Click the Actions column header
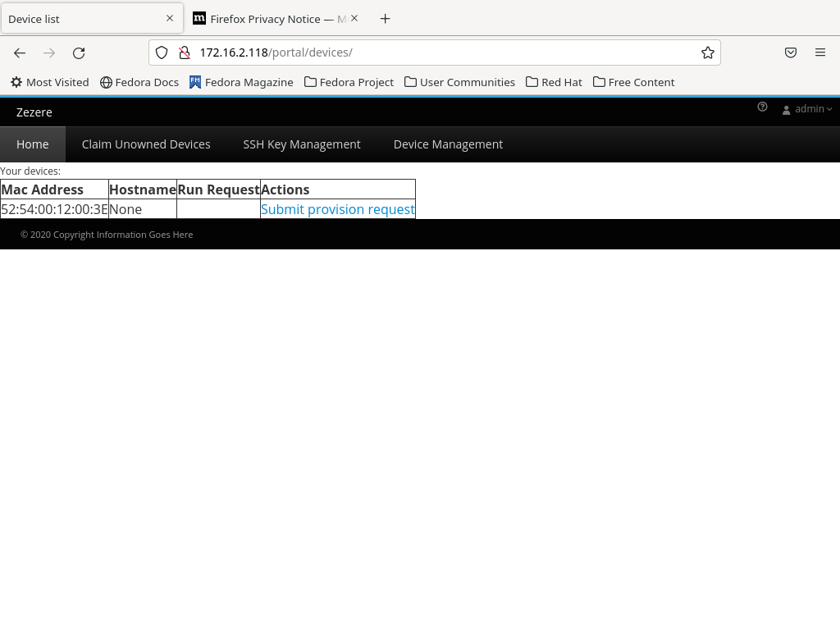The height and width of the screenshot is (630, 840). click(338, 189)
